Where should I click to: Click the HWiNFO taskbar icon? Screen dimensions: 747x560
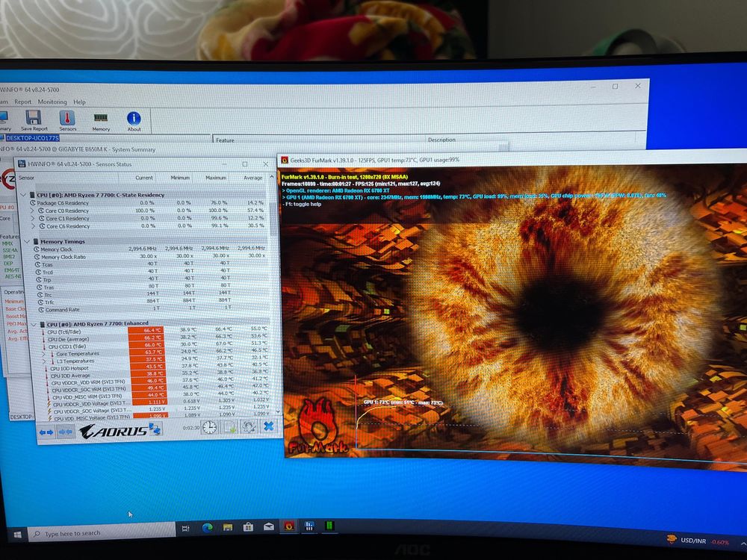[309, 526]
